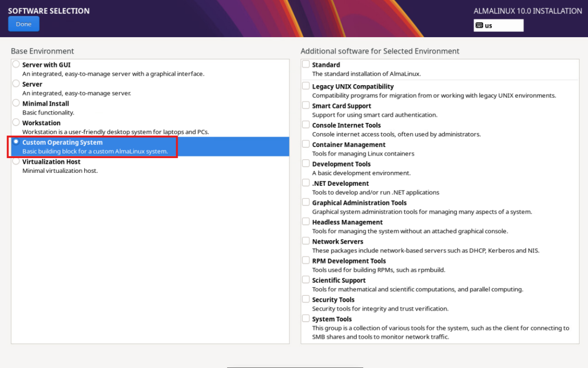Tick the Headless Management checkbox
The image size is (588, 368).
(306, 222)
